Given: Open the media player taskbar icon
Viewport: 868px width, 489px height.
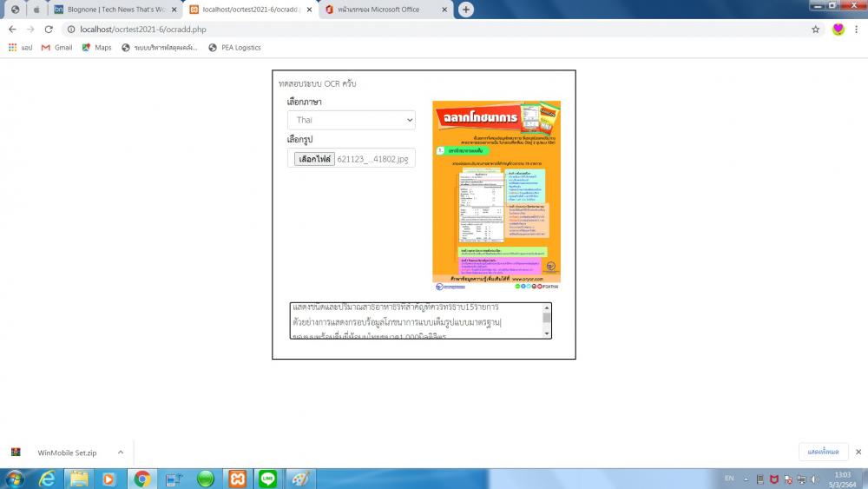Looking at the screenshot, I should (x=109, y=479).
